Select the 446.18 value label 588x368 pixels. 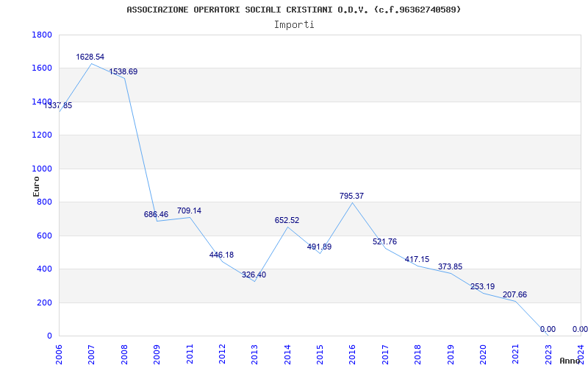click(221, 255)
